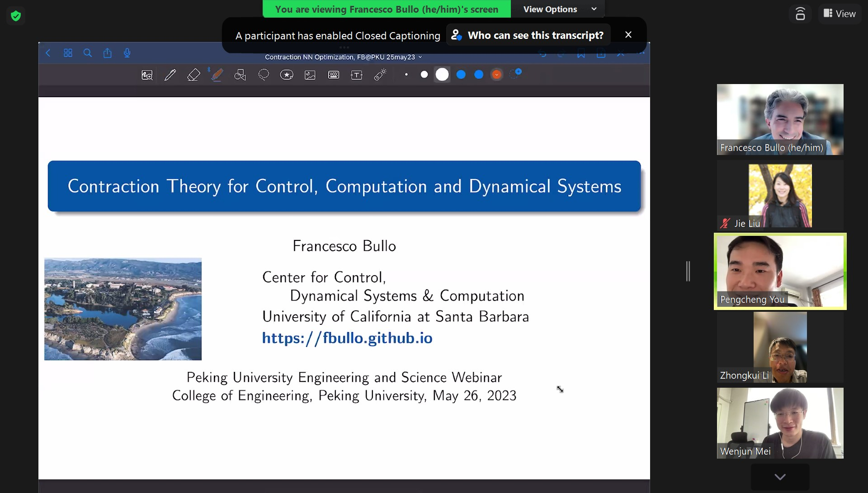Screen dimensions: 868x493
Task: Expand the document title dropdown
Action: pos(420,57)
